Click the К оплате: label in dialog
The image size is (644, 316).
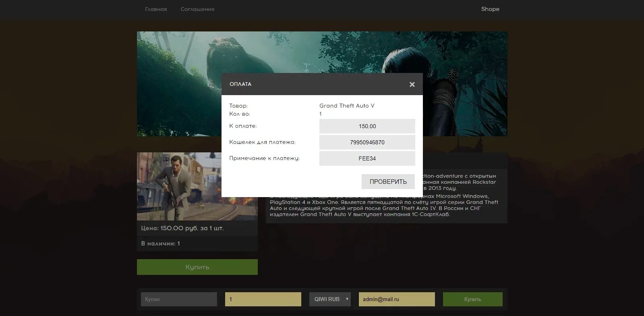coord(243,126)
